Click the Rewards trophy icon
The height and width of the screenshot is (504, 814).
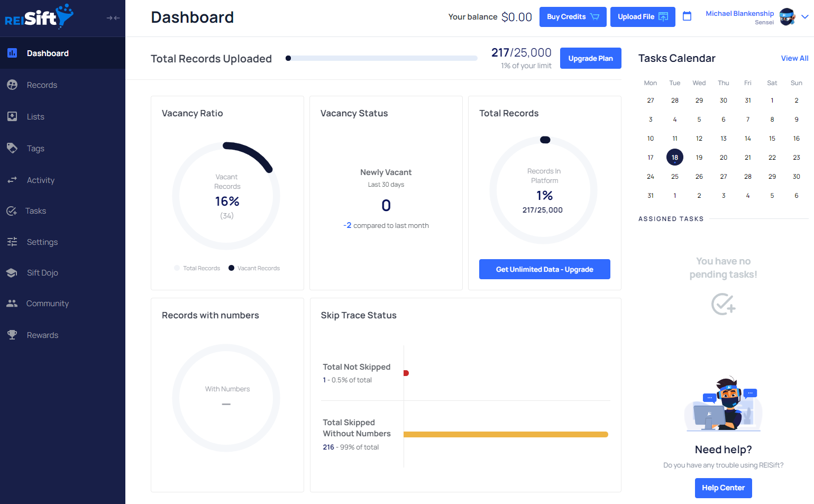point(12,335)
